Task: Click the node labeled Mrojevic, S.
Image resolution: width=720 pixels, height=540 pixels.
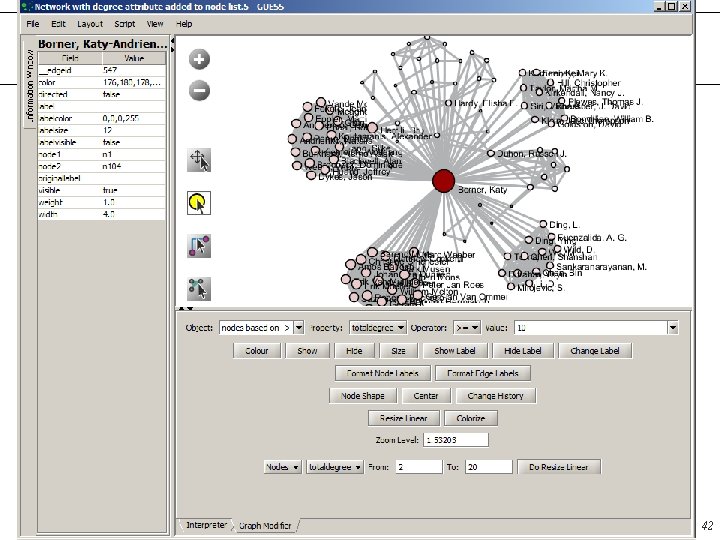Action: click(511, 287)
